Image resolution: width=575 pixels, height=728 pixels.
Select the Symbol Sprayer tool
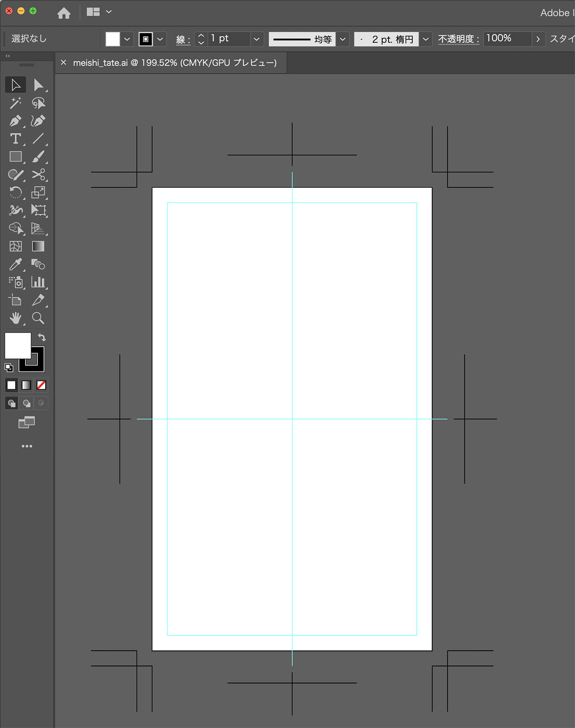pos(16,282)
